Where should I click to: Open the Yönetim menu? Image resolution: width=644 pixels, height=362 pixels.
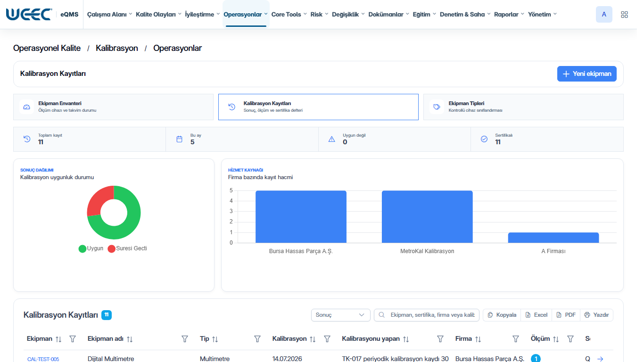pyautogui.click(x=542, y=15)
